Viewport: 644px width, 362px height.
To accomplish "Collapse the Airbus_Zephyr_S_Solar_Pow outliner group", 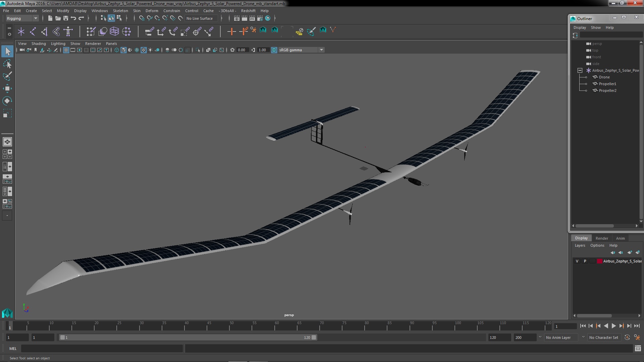I will click(580, 70).
